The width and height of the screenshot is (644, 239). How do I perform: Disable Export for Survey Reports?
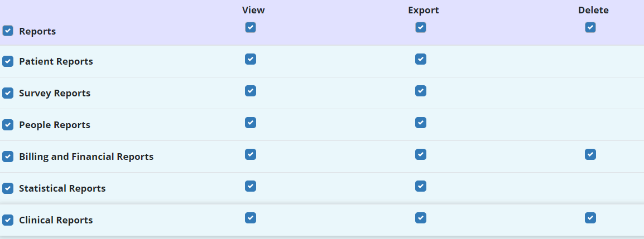(421, 91)
